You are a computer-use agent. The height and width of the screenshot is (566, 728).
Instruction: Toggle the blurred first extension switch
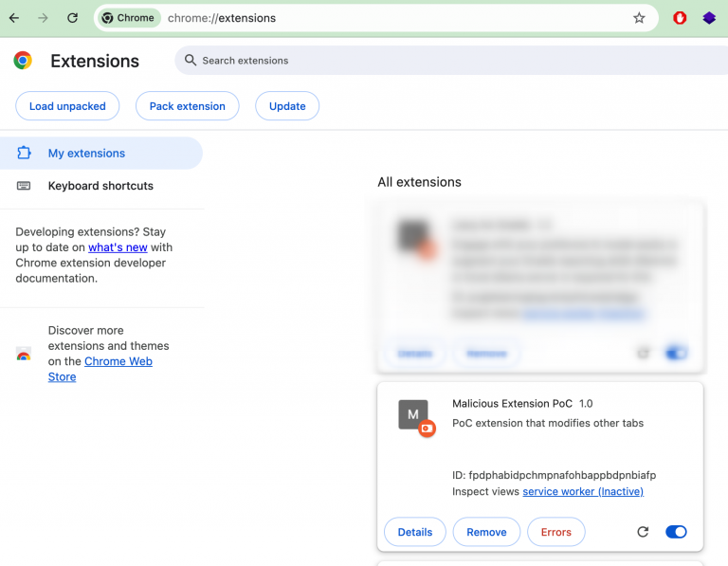click(x=676, y=354)
